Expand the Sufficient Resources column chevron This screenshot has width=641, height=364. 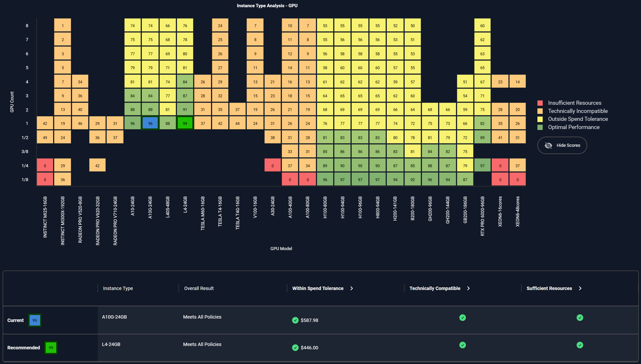click(x=580, y=288)
